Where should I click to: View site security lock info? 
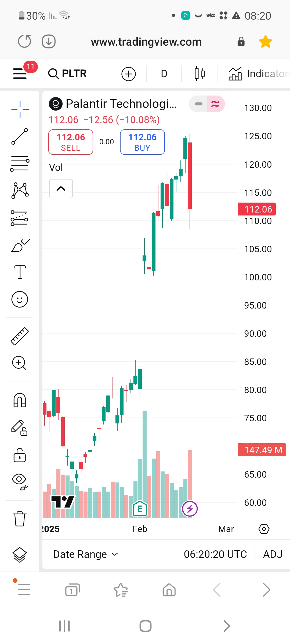241,42
